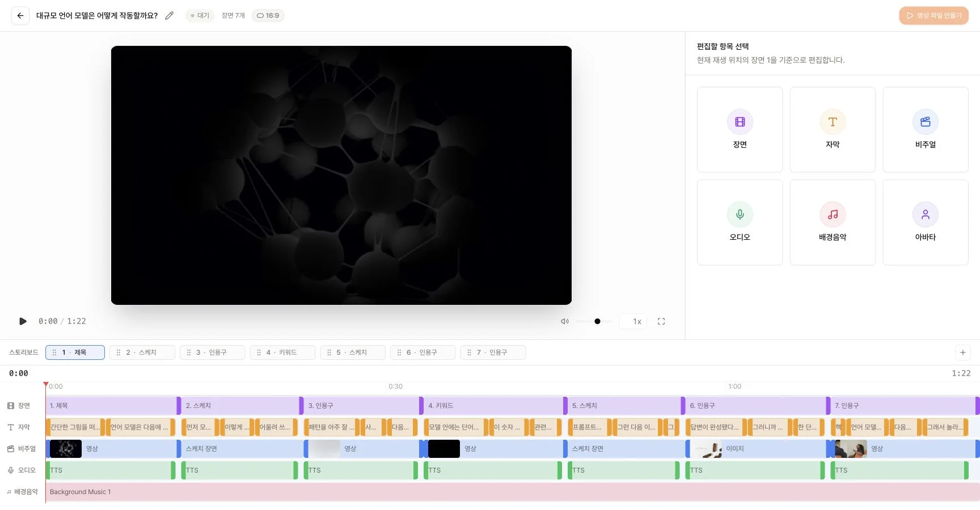980x510 pixels.
Task: Toggle mute with the speaker icon
Action: click(x=565, y=321)
